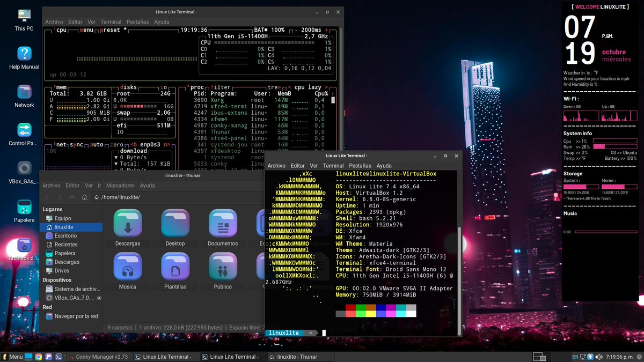Select Equipo in Thunar sidebar
644x362 pixels.
point(71,218)
